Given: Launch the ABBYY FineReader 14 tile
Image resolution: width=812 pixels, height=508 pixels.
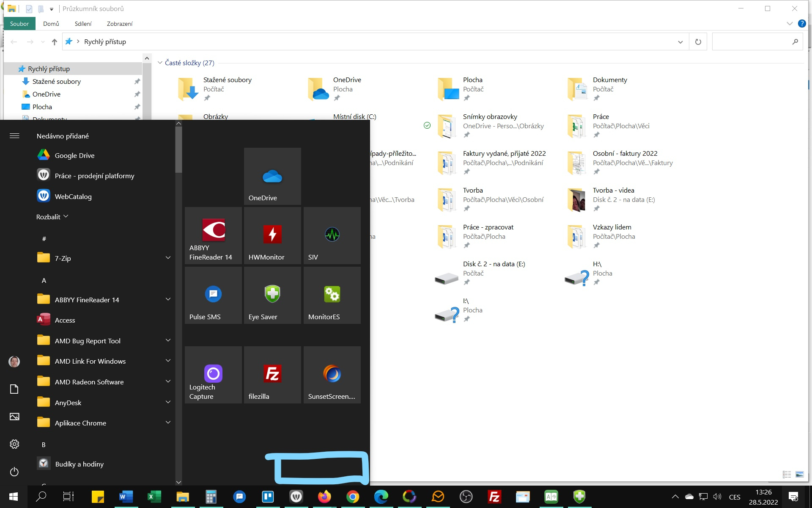Looking at the screenshot, I should [213, 236].
